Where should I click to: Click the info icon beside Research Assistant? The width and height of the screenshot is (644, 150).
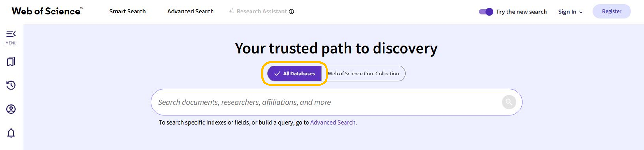291,12
